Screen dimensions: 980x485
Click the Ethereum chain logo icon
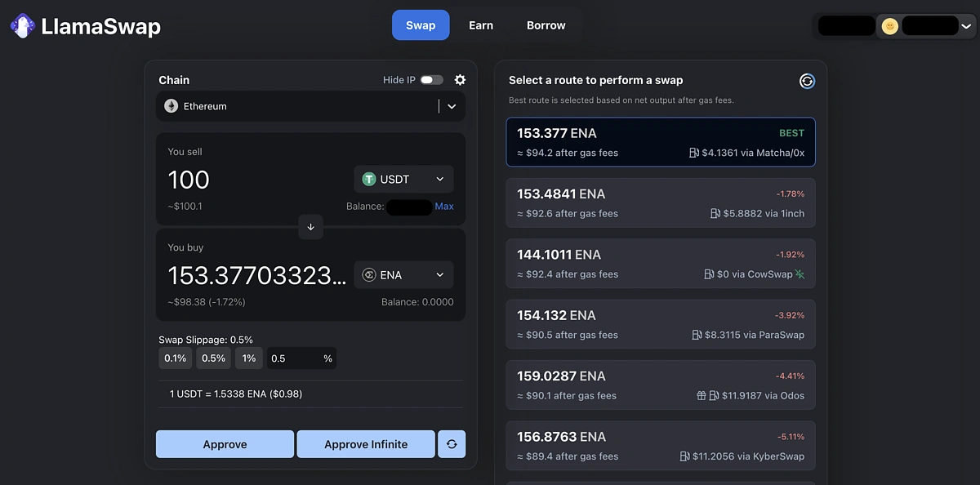pyautogui.click(x=171, y=106)
